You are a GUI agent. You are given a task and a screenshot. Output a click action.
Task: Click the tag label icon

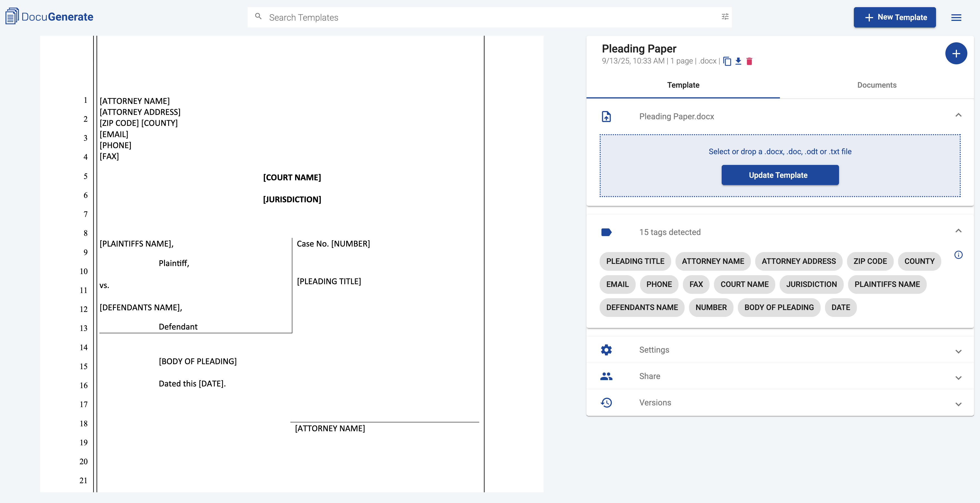click(607, 232)
